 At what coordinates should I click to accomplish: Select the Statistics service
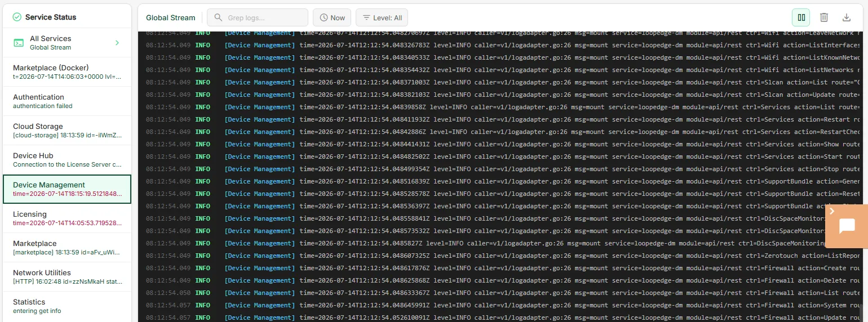pyautogui.click(x=67, y=306)
